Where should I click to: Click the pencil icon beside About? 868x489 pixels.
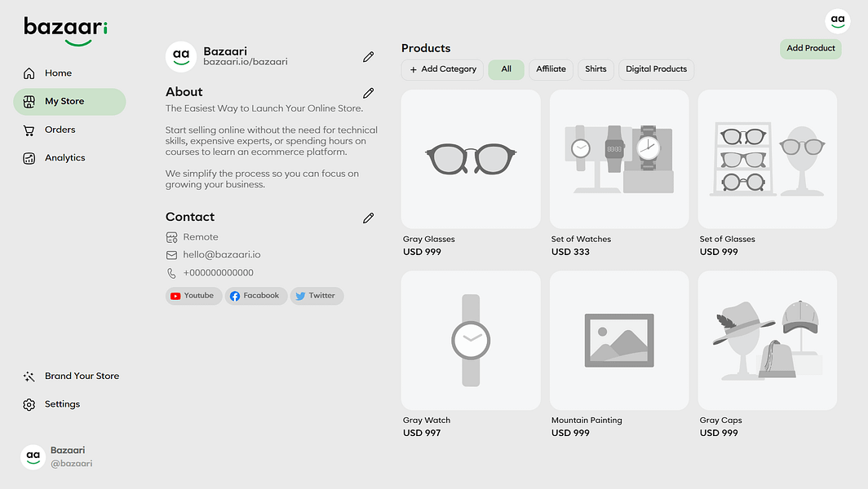[369, 93]
